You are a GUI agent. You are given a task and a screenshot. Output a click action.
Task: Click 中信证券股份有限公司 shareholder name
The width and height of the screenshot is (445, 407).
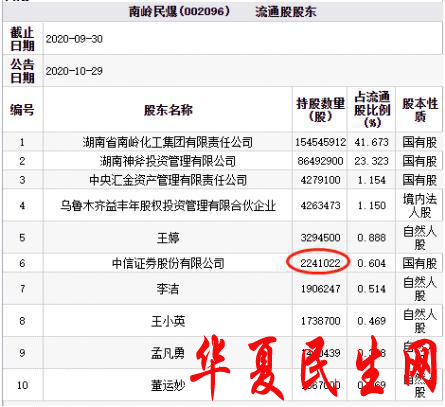[x=168, y=263]
